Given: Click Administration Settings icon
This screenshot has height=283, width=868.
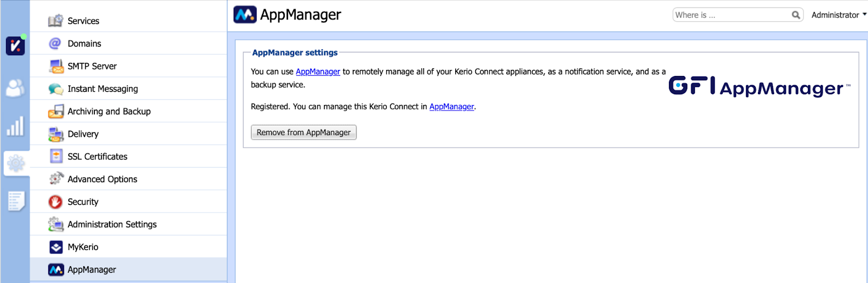Looking at the screenshot, I should pos(56,224).
